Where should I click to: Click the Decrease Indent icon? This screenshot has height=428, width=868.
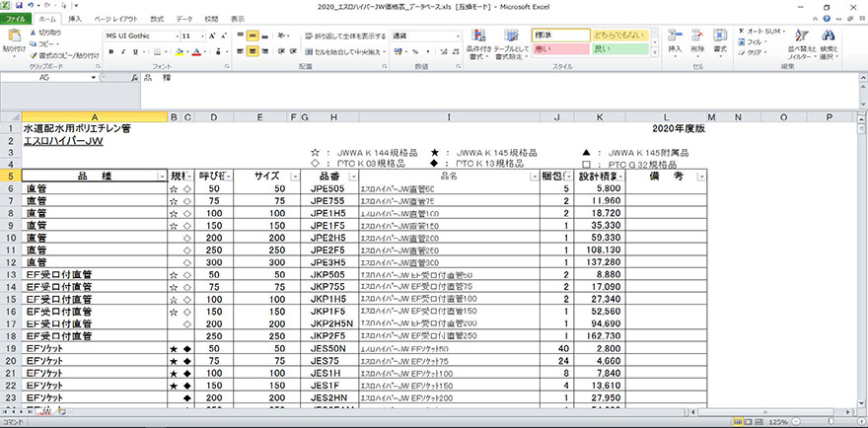pyautogui.click(x=281, y=51)
